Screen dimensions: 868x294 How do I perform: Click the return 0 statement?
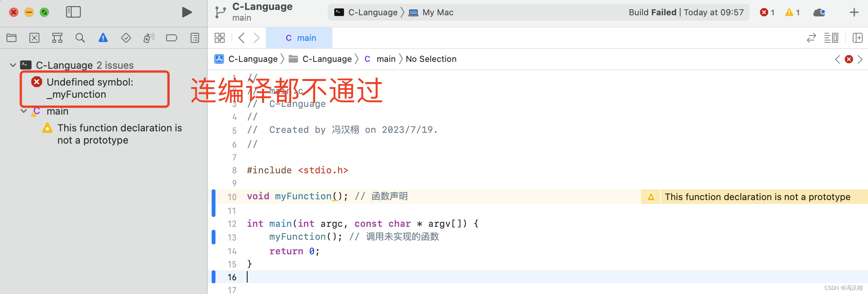click(294, 251)
